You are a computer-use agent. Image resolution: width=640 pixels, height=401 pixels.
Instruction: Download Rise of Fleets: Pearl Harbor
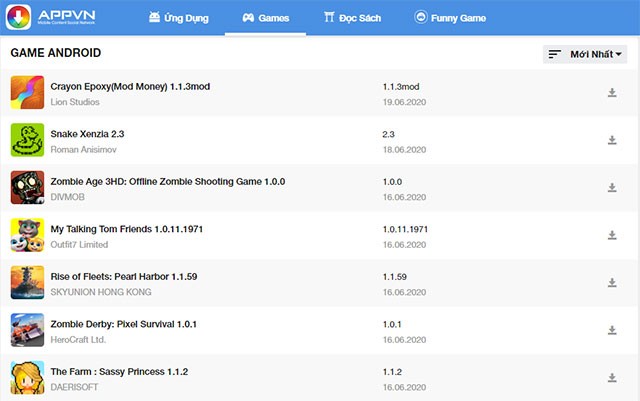pos(612,283)
